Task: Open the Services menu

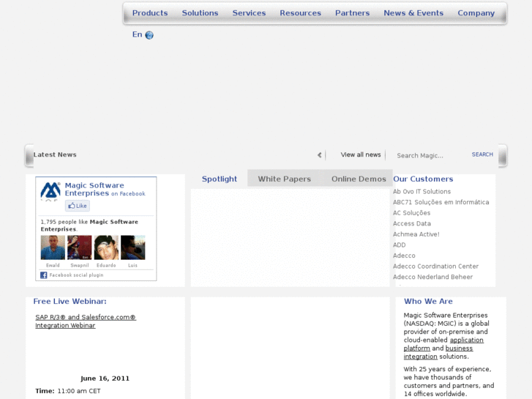Action: point(249,13)
